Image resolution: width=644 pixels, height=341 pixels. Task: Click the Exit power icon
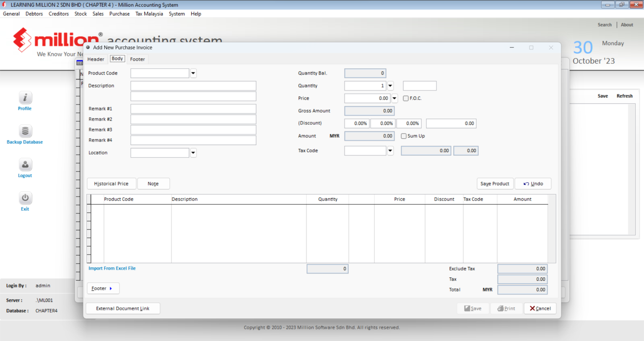(25, 198)
